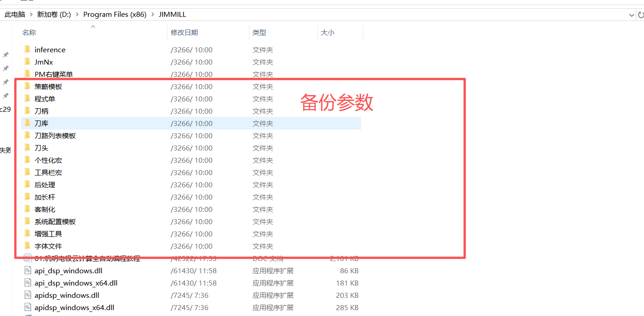This screenshot has width=644, height=316.
Task: Select the 客制化 folder icon
Action: 27,209
